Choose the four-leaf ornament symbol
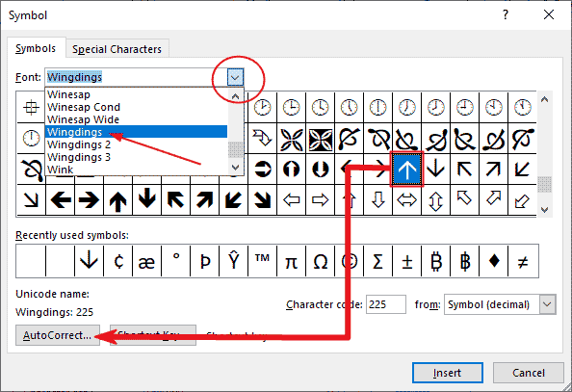Screen dimensions: 572x392 coord(291,139)
